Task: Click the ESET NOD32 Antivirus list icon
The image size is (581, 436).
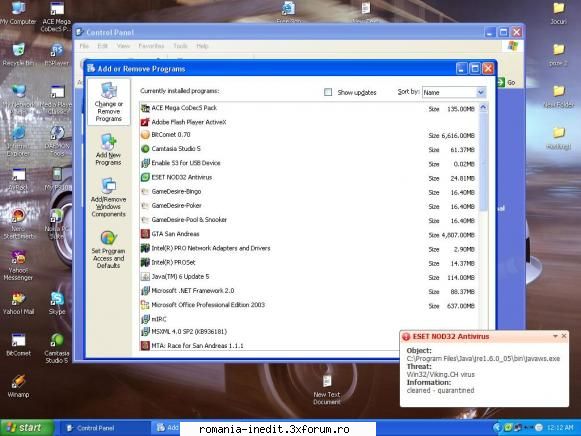Action: click(x=145, y=177)
